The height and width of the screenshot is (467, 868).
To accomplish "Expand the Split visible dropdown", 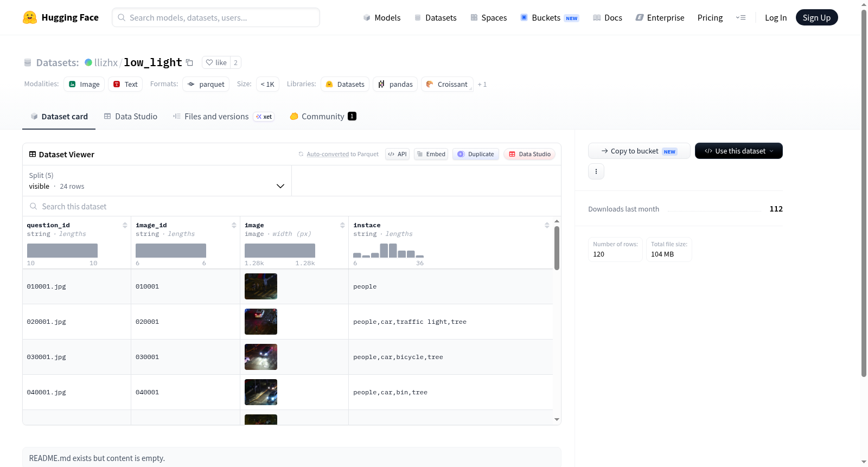I will [x=157, y=181].
